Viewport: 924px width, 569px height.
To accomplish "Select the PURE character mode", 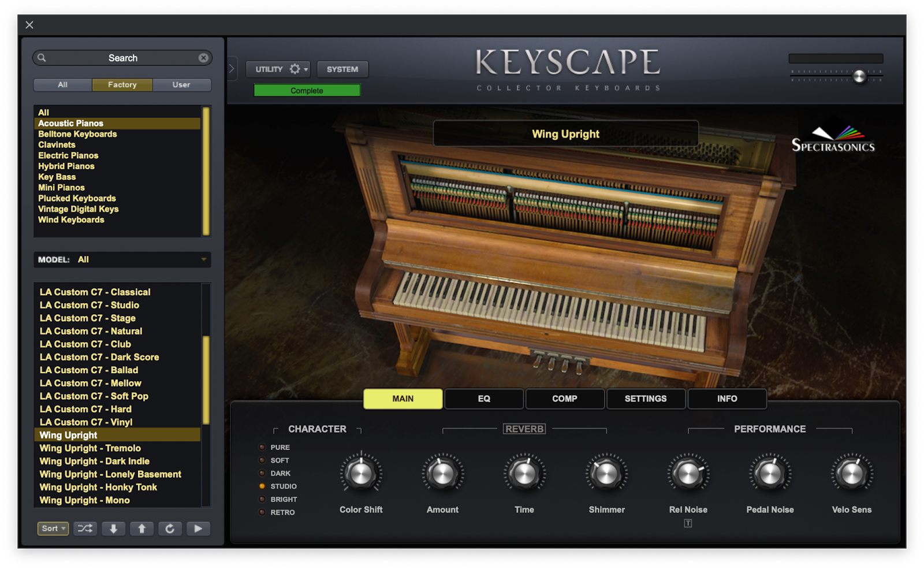I will tap(274, 447).
